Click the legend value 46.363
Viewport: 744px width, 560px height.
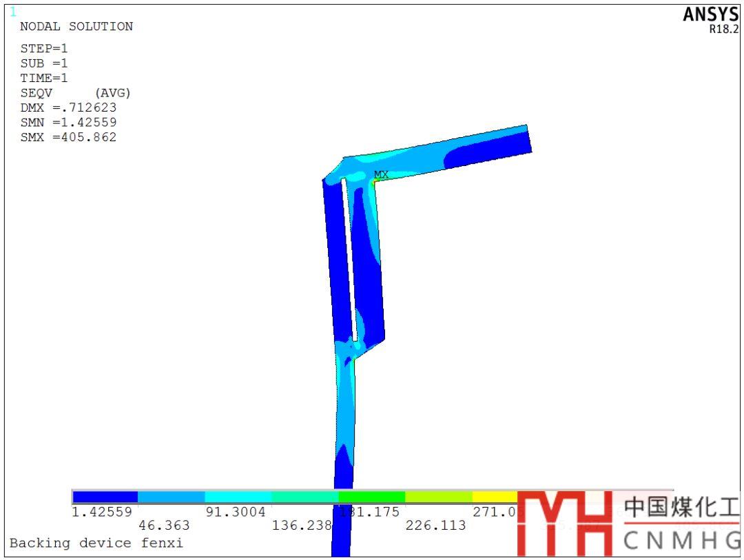click(164, 526)
